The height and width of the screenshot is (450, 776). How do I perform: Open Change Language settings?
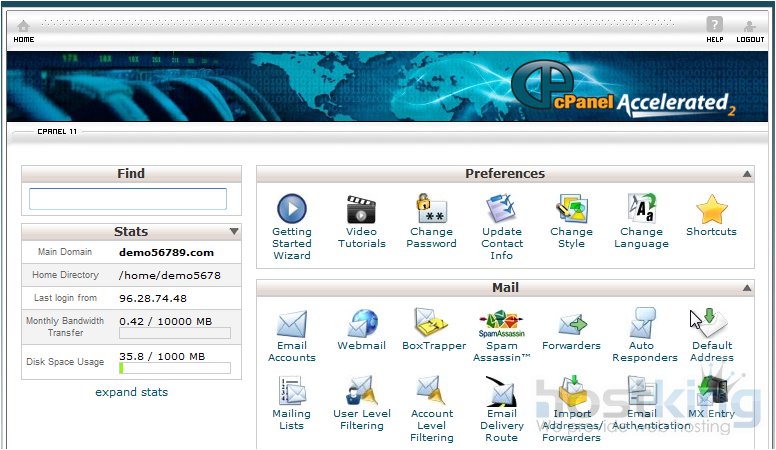(641, 209)
